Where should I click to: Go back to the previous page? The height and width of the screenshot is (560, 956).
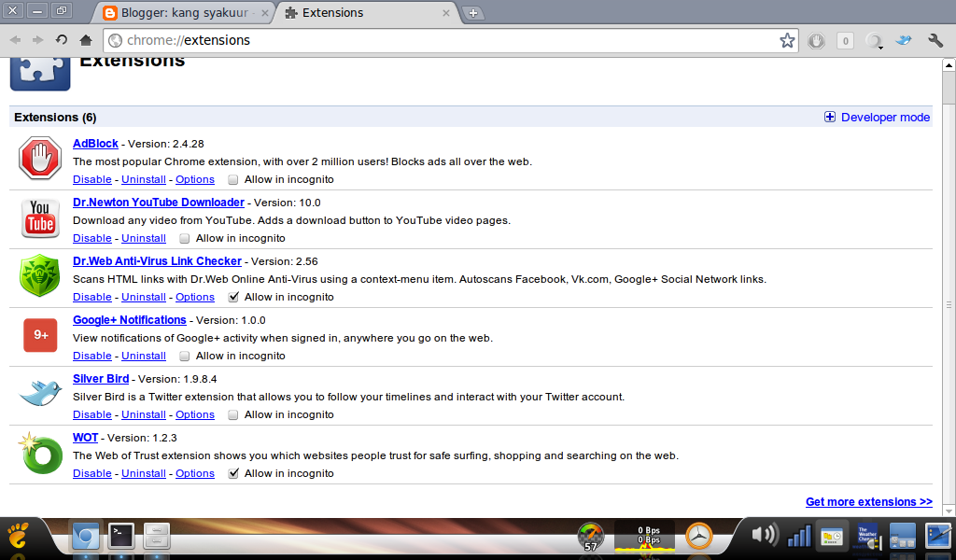[16, 39]
